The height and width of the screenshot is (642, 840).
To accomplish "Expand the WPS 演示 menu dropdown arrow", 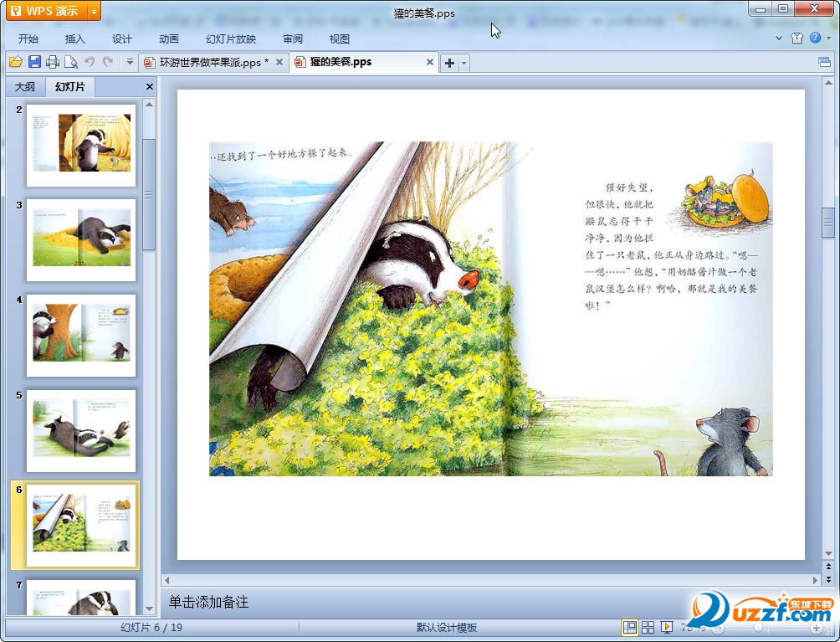I will coord(94,11).
